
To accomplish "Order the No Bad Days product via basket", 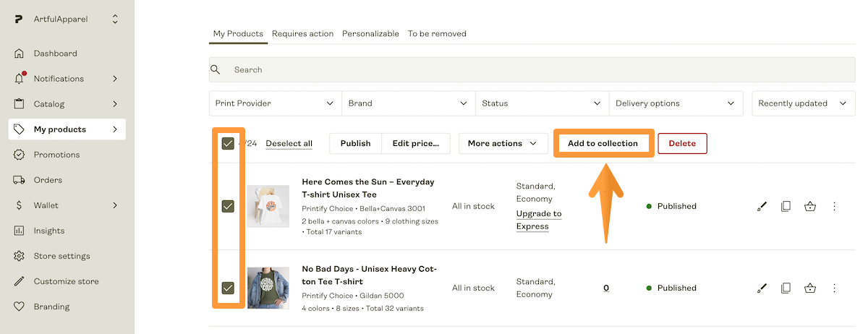I will pos(810,288).
